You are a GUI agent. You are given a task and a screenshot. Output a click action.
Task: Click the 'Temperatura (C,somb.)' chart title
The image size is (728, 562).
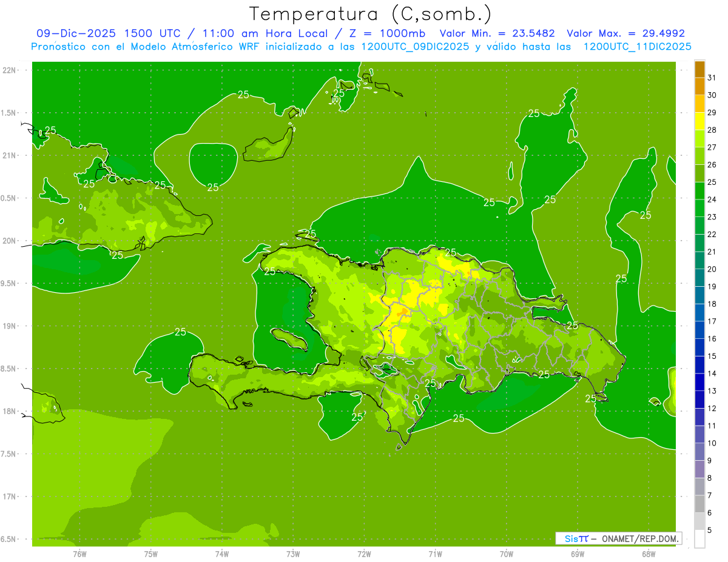[x=371, y=13]
